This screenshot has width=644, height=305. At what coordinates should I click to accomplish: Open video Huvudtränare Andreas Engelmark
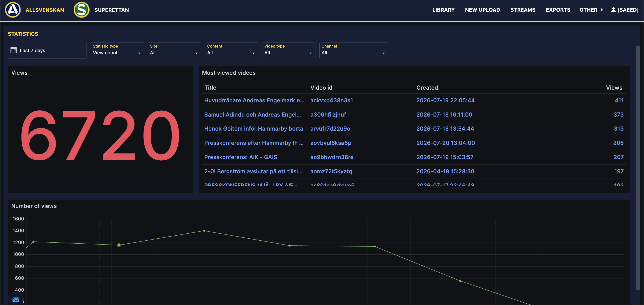[254, 100]
